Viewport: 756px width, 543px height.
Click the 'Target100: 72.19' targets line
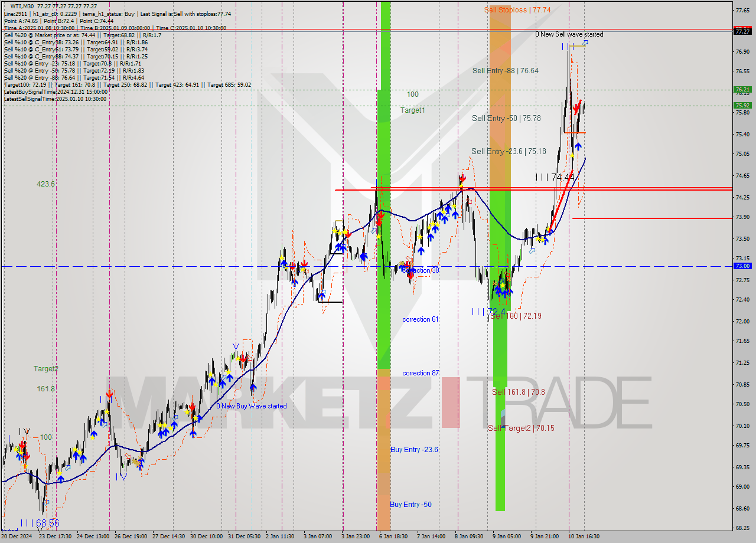coord(127,85)
